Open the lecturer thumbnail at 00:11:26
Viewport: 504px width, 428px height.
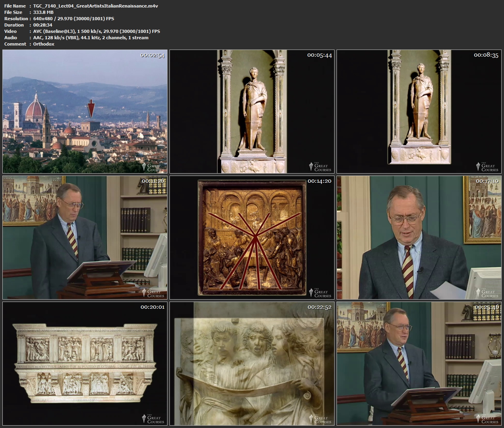coord(85,237)
